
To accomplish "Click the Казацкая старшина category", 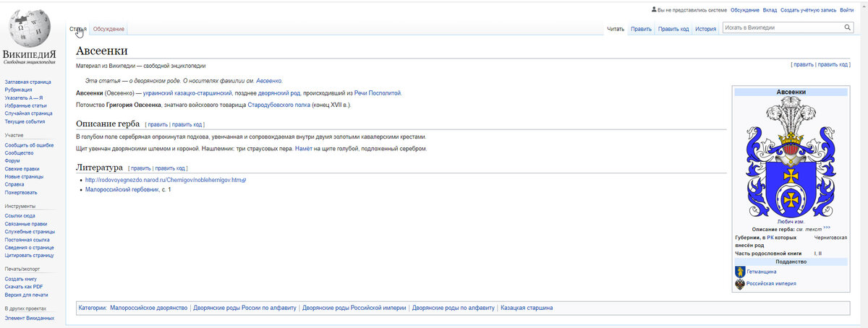I will click(527, 308).
